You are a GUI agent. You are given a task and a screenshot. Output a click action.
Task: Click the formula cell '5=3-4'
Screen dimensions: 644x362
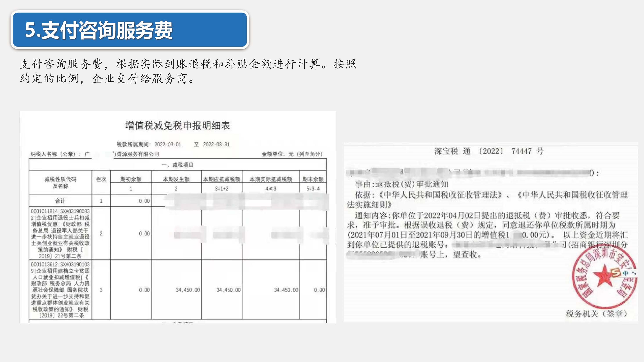coord(313,189)
